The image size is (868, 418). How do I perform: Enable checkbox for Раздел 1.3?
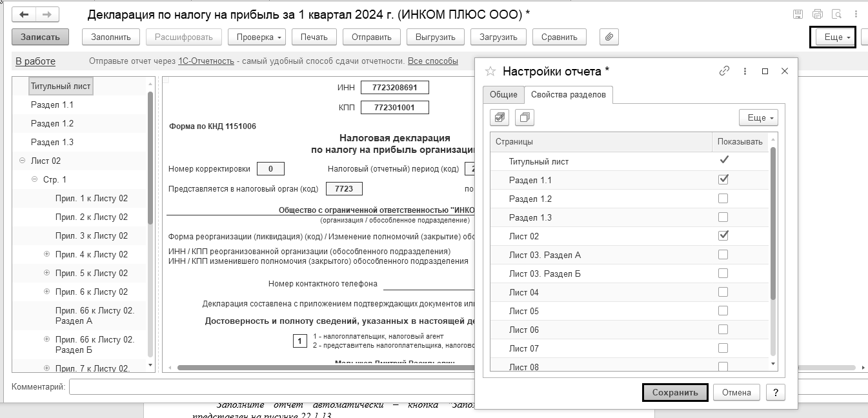[x=723, y=217]
